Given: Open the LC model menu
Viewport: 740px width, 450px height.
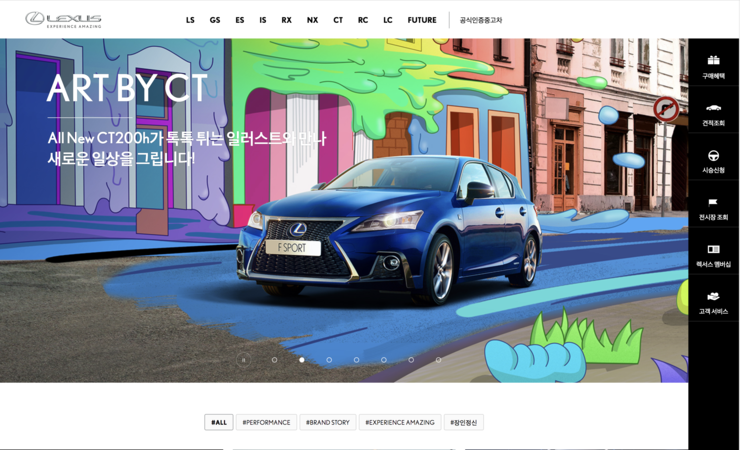Looking at the screenshot, I should pos(388,20).
